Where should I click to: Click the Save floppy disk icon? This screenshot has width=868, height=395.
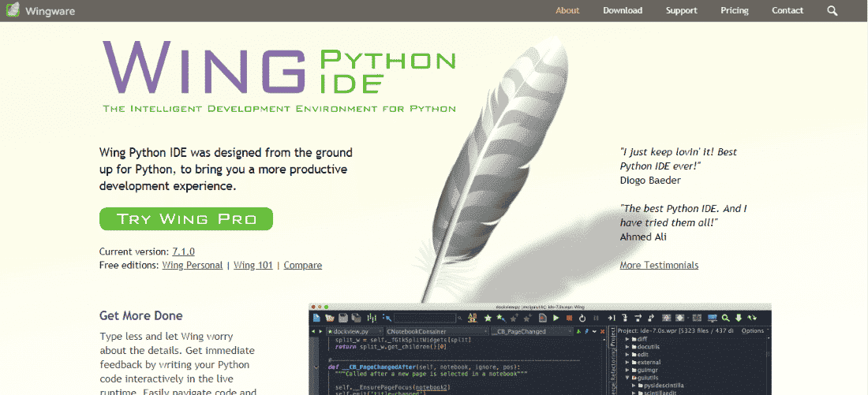[x=343, y=318]
